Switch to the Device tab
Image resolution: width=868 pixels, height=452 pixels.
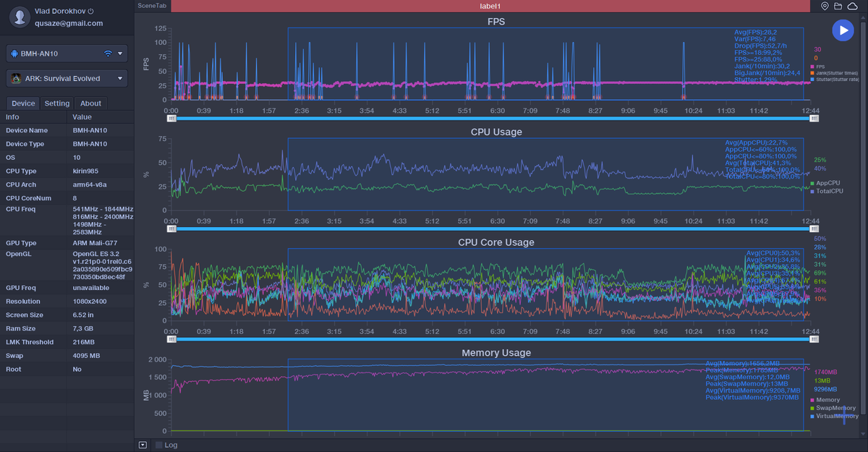(23, 103)
